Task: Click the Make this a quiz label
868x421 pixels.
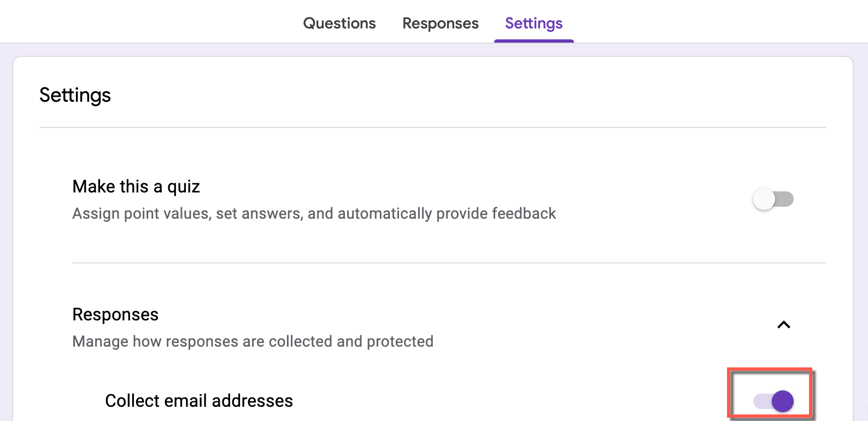Action: point(136,186)
